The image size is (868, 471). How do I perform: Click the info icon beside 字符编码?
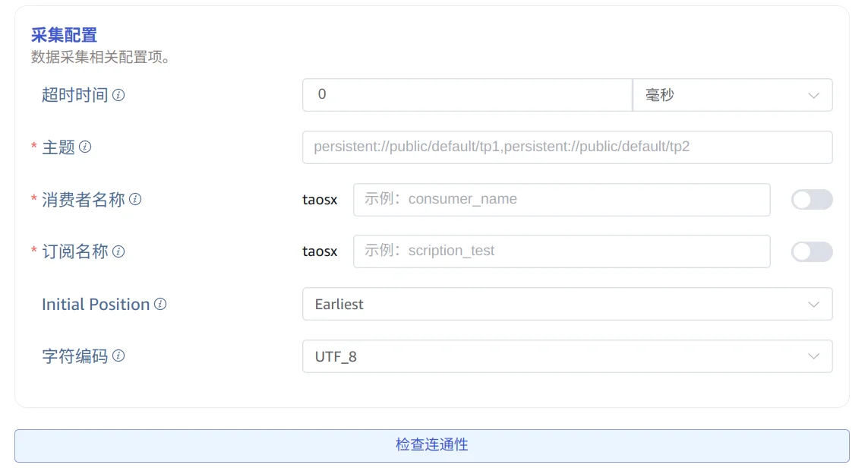coord(118,356)
